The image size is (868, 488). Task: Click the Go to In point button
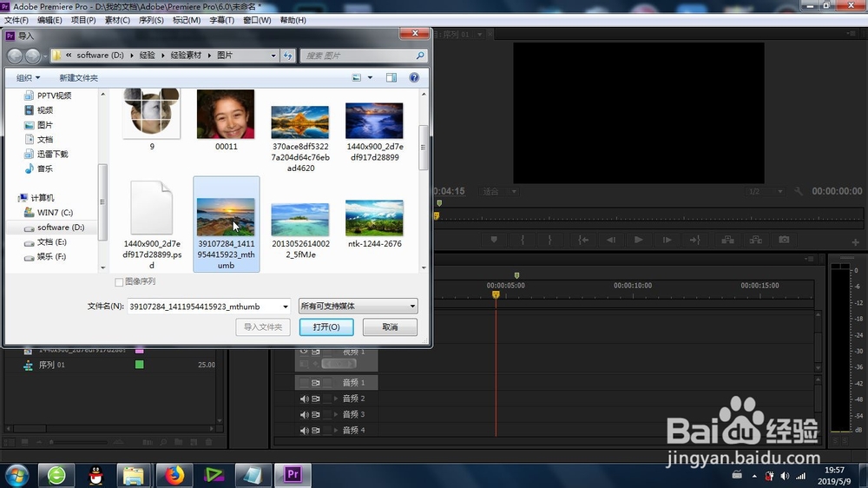click(x=583, y=240)
